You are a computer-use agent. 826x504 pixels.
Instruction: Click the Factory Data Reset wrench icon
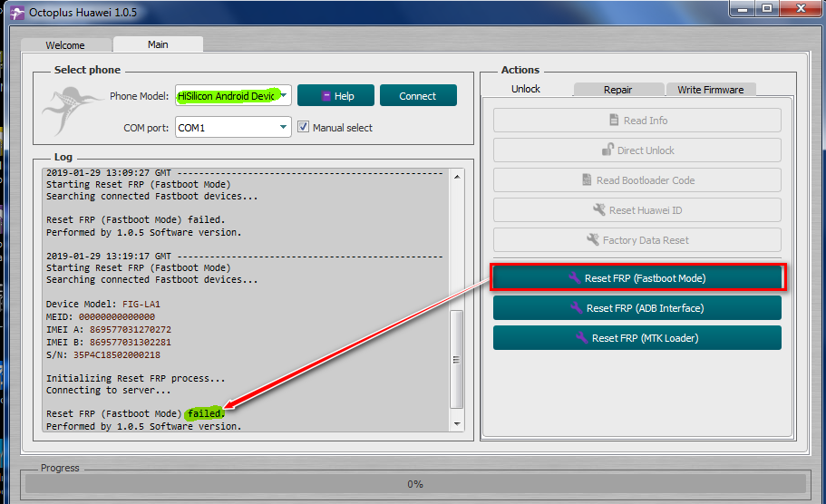coord(593,239)
